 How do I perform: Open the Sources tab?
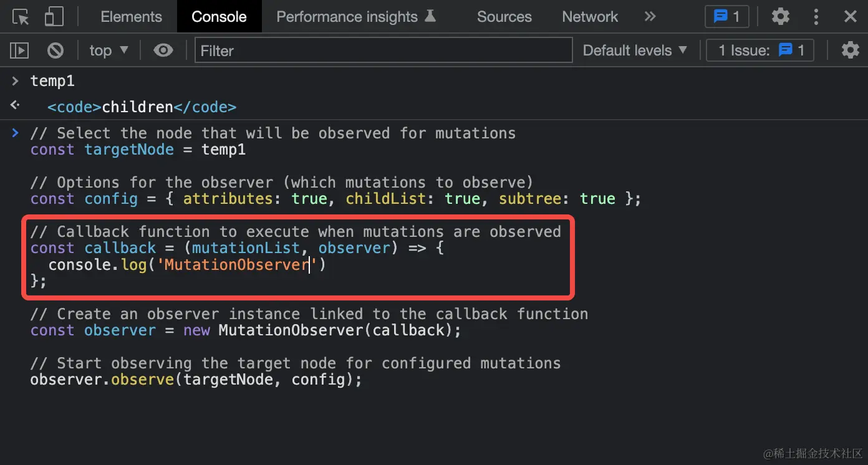click(504, 17)
